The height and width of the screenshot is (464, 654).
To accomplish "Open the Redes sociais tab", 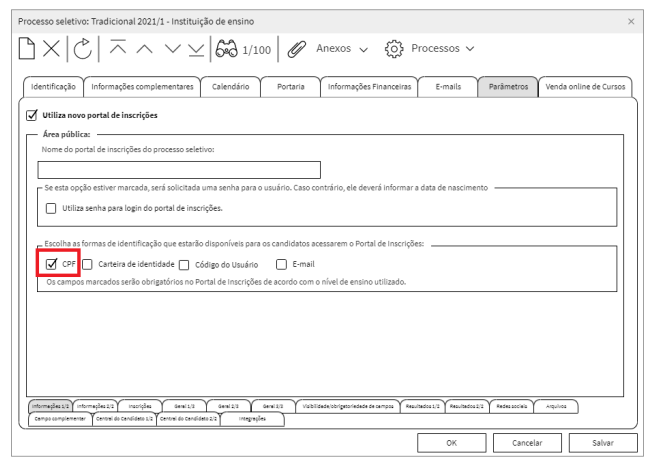I will [512, 406].
